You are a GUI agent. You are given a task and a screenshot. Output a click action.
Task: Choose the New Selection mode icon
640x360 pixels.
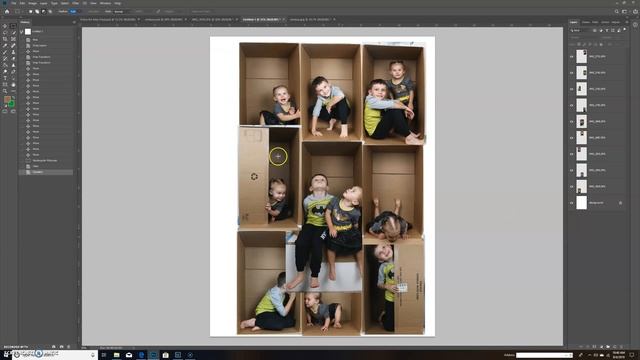click(x=30, y=11)
